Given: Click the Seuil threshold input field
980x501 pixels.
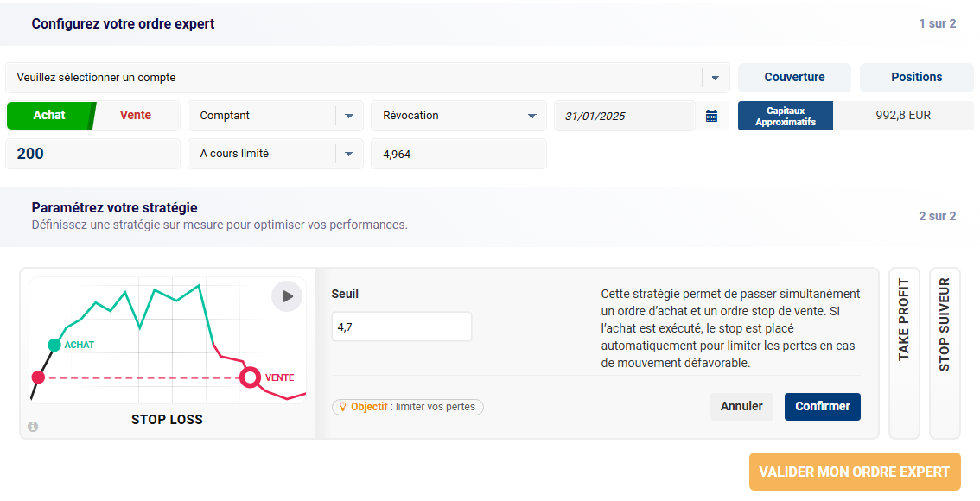Looking at the screenshot, I should (402, 327).
